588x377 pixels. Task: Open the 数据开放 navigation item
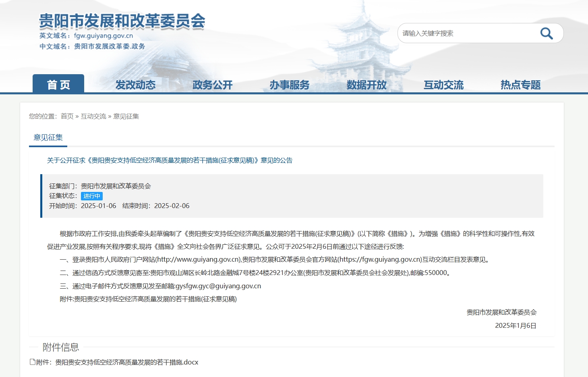[x=366, y=85]
